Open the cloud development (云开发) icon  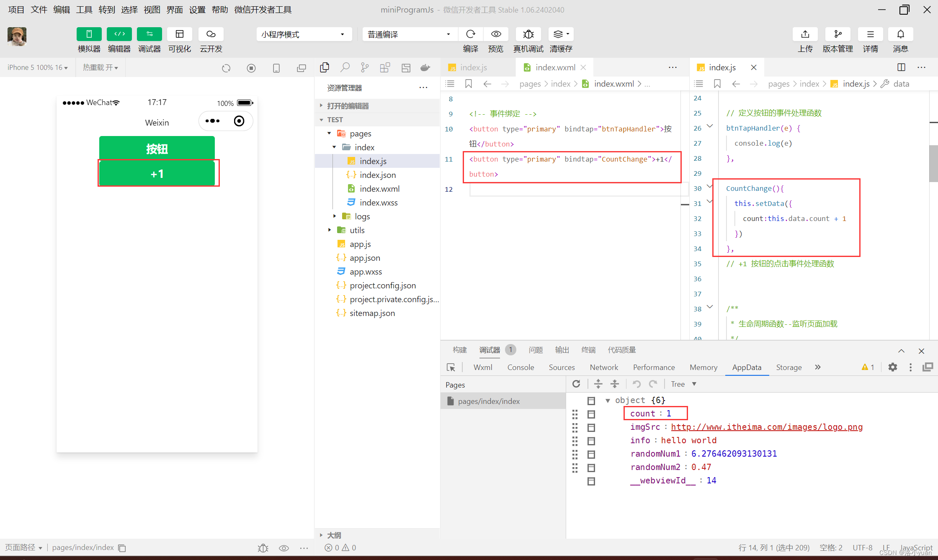(211, 34)
